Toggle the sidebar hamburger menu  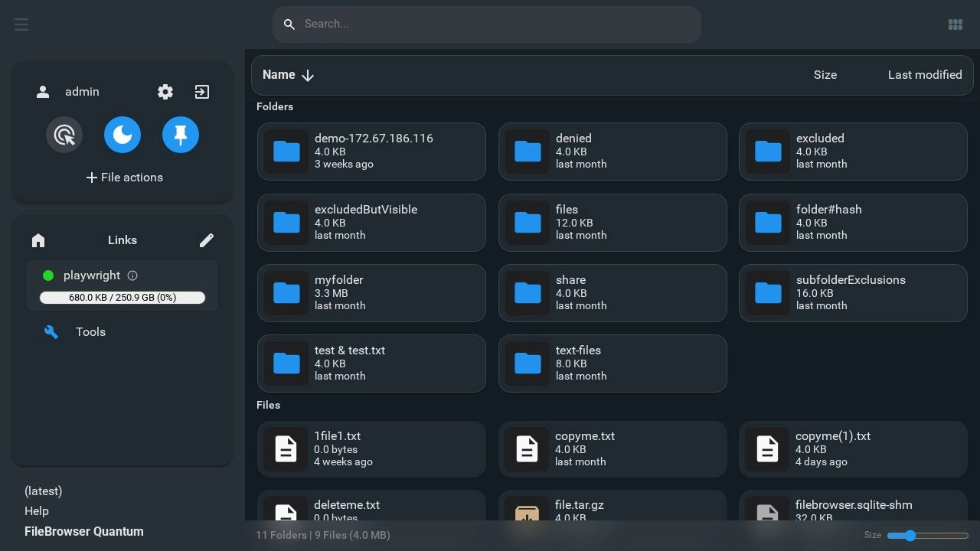point(21,24)
